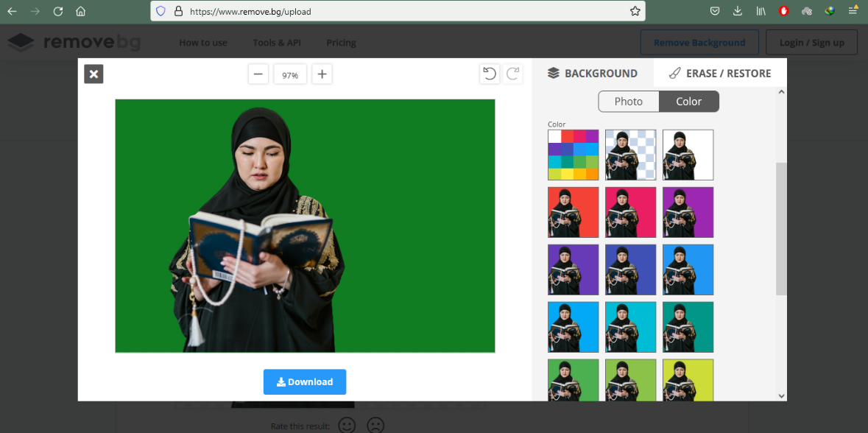Redo the edit
This screenshot has height=433, width=868.
[x=513, y=74]
